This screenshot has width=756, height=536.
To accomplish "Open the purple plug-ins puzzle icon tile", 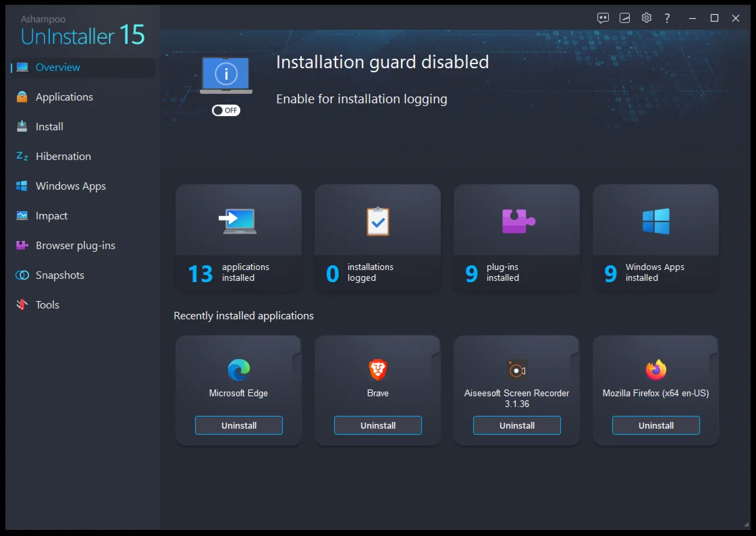I will tap(517, 221).
